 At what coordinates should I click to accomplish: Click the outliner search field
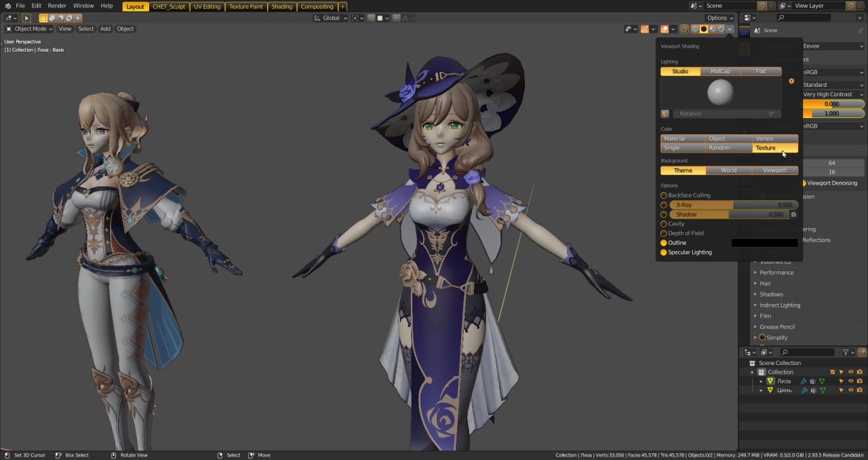pos(807,353)
